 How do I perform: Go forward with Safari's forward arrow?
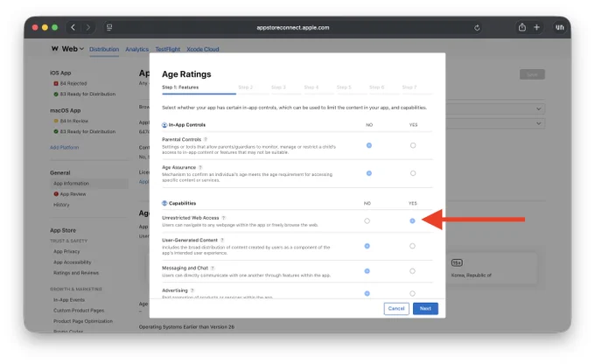(88, 27)
